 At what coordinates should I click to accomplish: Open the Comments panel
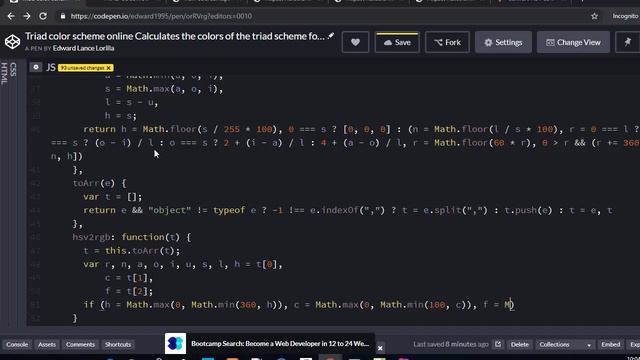[x=80, y=344]
